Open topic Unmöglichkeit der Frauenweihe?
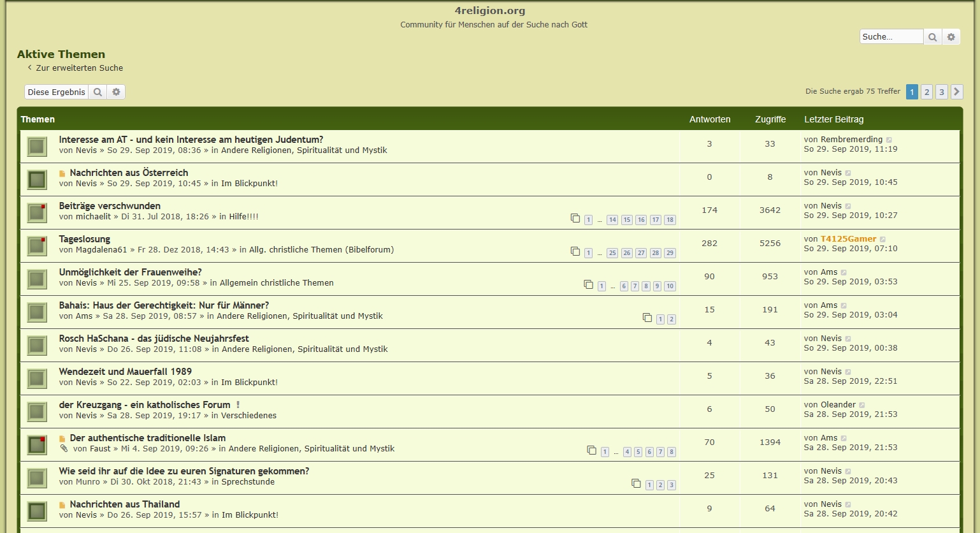The height and width of the screenshot is (533, 980). (x=130, y=272)
